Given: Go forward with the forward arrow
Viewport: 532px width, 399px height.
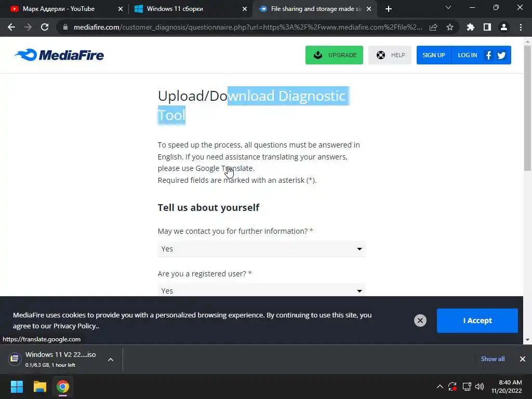Looking at the screenshot, I should [x=28, y=27].
